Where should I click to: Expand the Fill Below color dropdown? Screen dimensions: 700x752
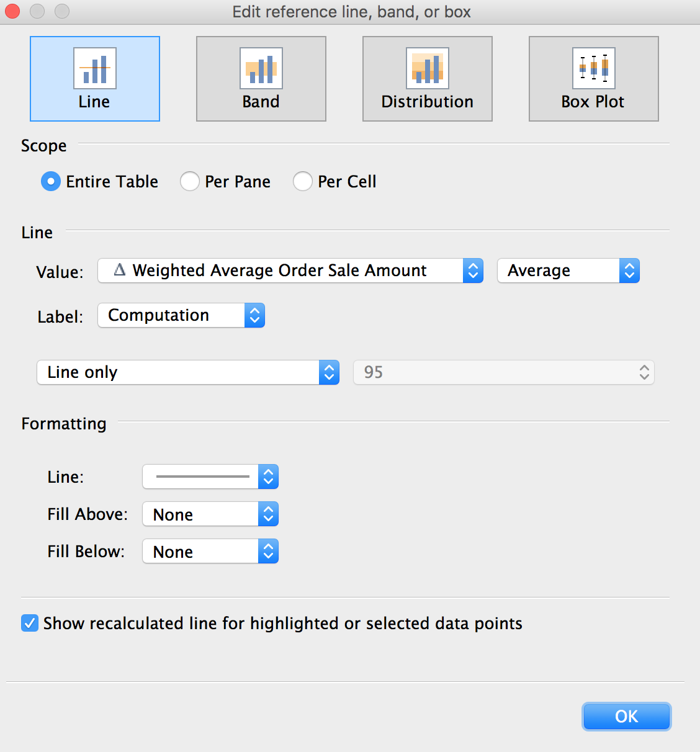pyautogui.click(x=210, y=552)
